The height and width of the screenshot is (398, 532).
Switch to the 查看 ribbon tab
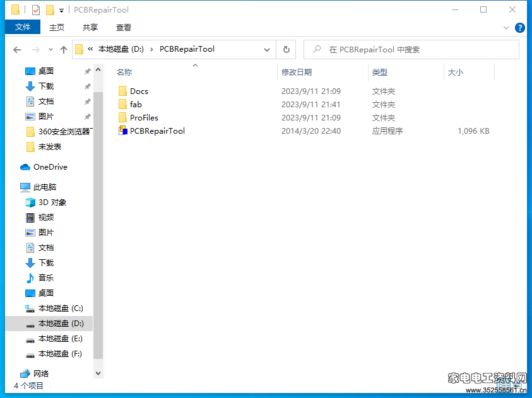(124, 28)
